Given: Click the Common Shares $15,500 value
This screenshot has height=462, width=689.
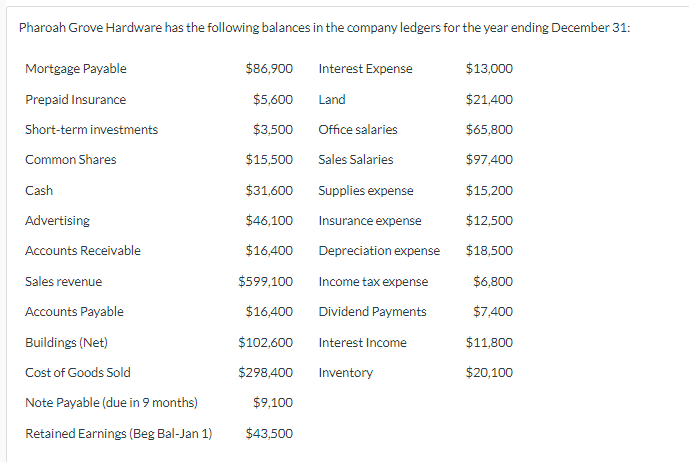Looking at the screenshot, I should click(269, 160).
